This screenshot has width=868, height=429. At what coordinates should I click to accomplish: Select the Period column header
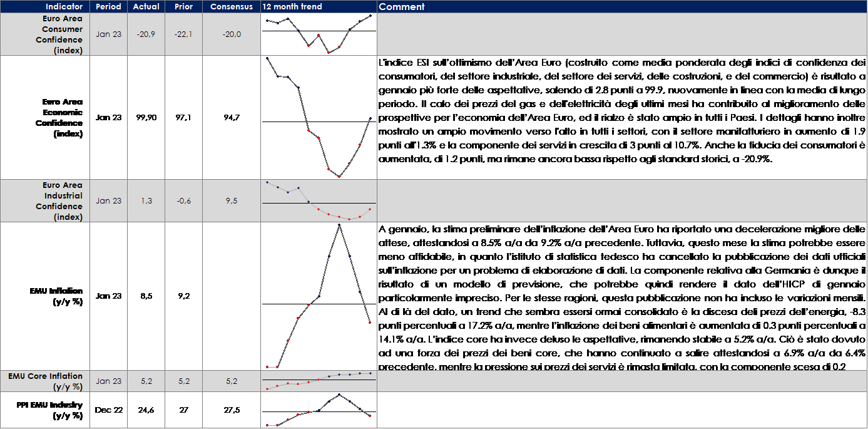point(109,7)
